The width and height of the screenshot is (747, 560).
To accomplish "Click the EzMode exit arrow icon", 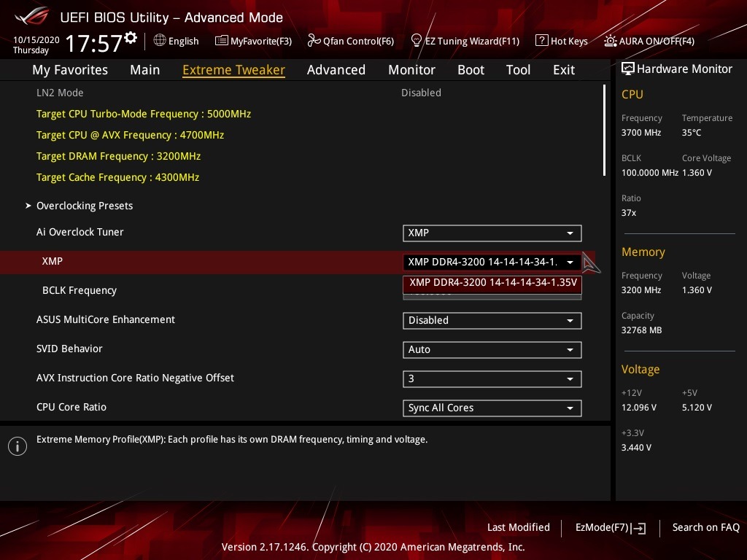I will 639,528.
